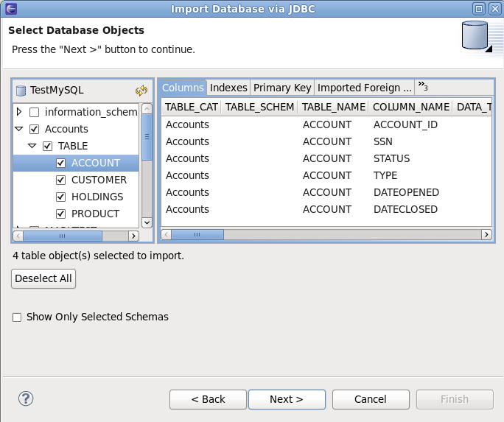Click the refresh icon beside TestMySQL

point(141,91)
